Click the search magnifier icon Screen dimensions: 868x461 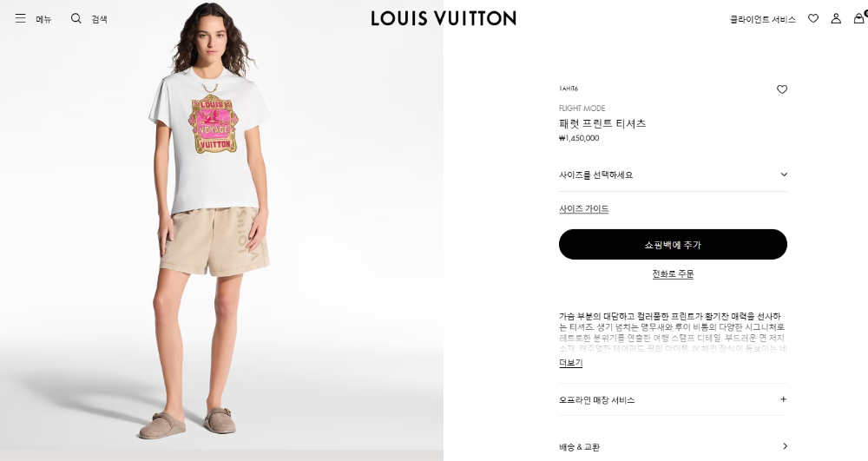(x=76, y=18)
